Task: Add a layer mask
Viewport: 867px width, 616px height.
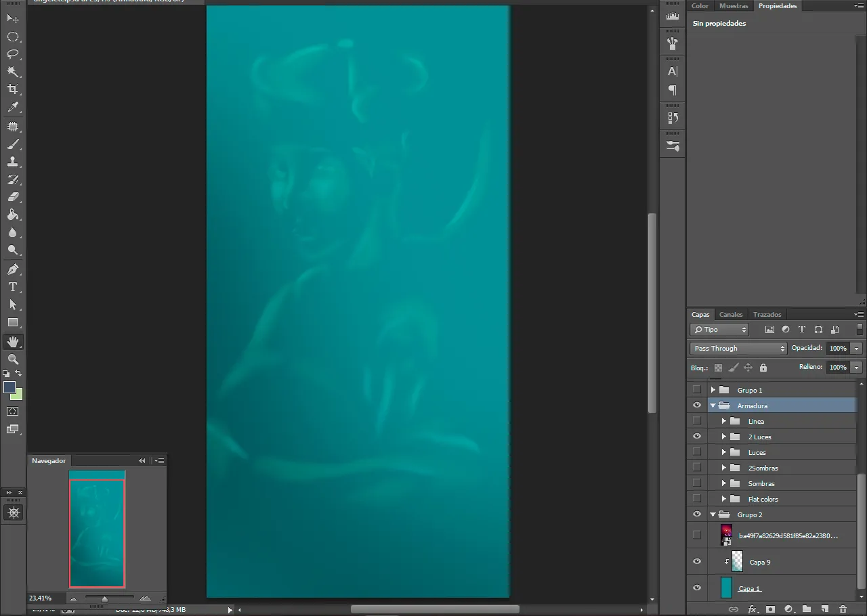Action: point(770,609)
